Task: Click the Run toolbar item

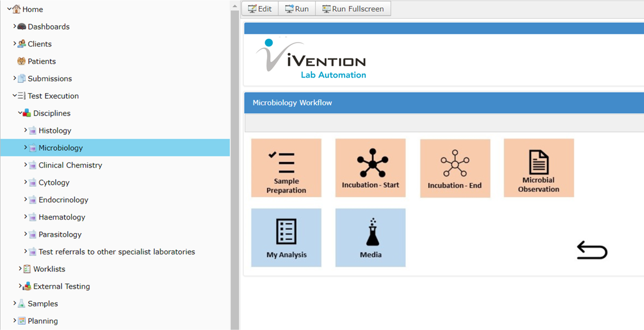Action: pyautogui.click(x=296, y=8)
